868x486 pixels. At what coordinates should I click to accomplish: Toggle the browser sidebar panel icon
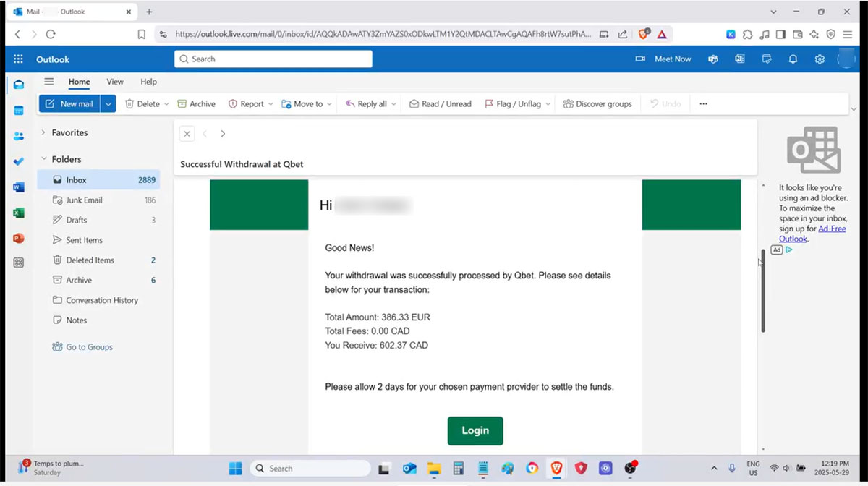click(x=781, y=34)
